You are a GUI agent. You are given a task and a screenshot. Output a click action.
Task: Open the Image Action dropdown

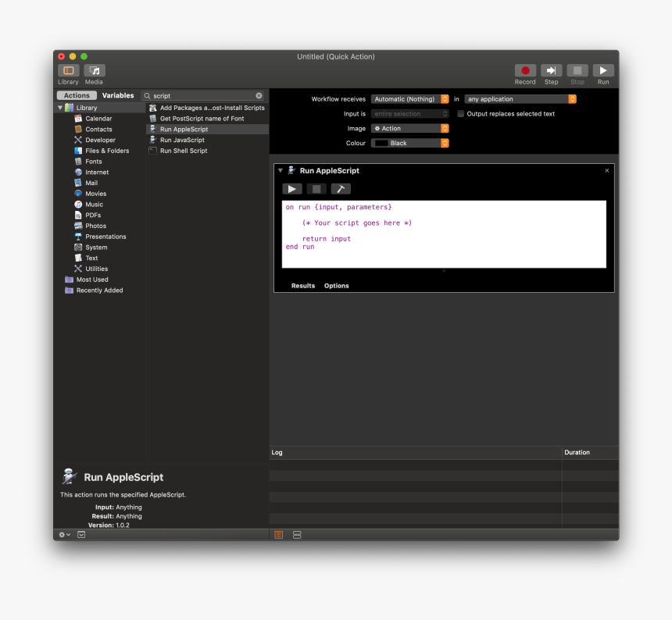[x=409, y=129]
